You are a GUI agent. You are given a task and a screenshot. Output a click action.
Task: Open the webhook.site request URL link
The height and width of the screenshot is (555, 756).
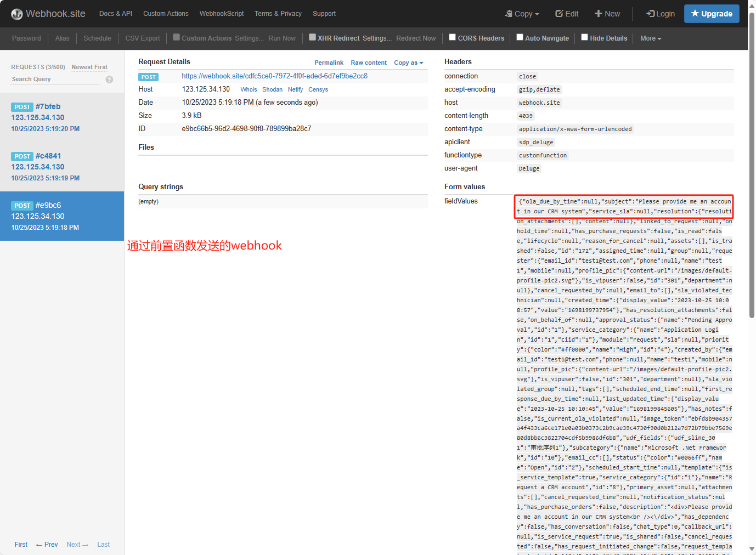click(274, 76)
